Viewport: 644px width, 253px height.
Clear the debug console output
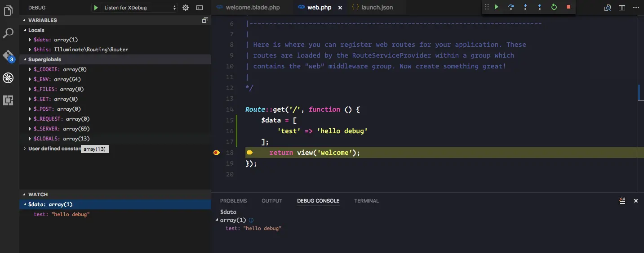[x=622, y=201]
